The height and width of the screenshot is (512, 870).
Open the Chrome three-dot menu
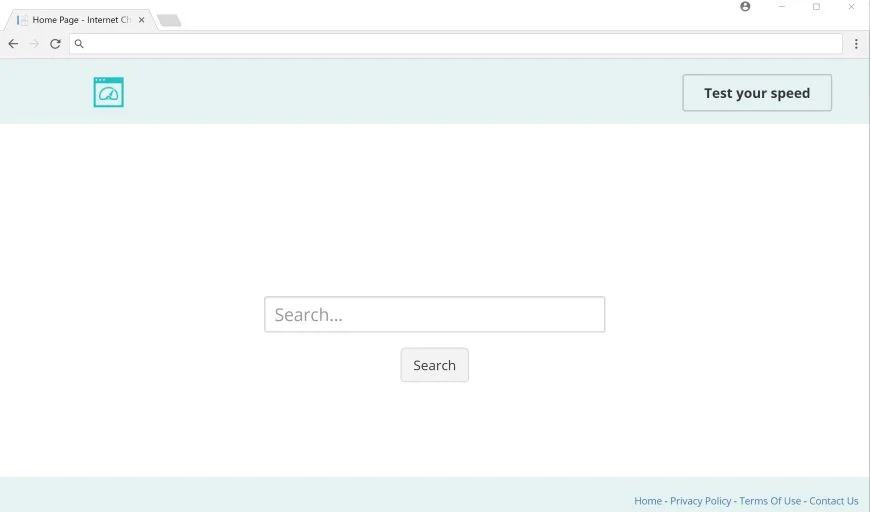[856, 44]
